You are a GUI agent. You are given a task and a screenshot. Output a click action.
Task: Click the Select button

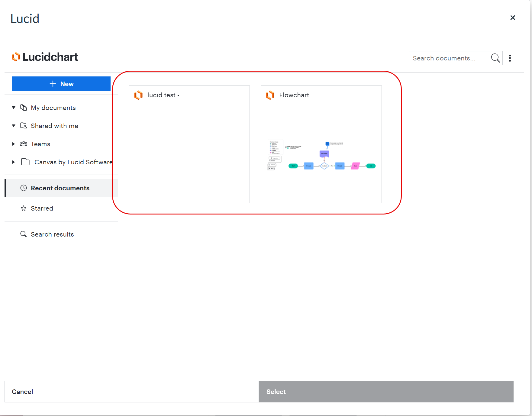point(386,392)
